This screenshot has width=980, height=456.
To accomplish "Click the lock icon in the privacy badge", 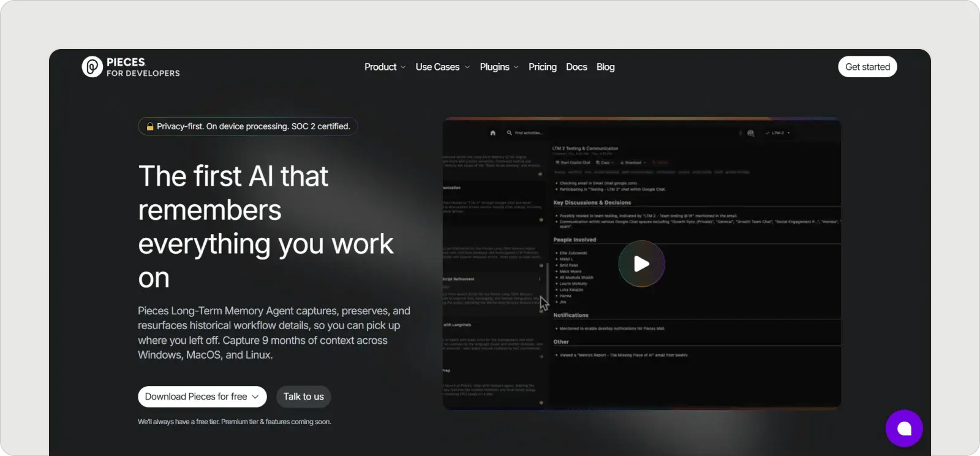I will pos(149,127).
